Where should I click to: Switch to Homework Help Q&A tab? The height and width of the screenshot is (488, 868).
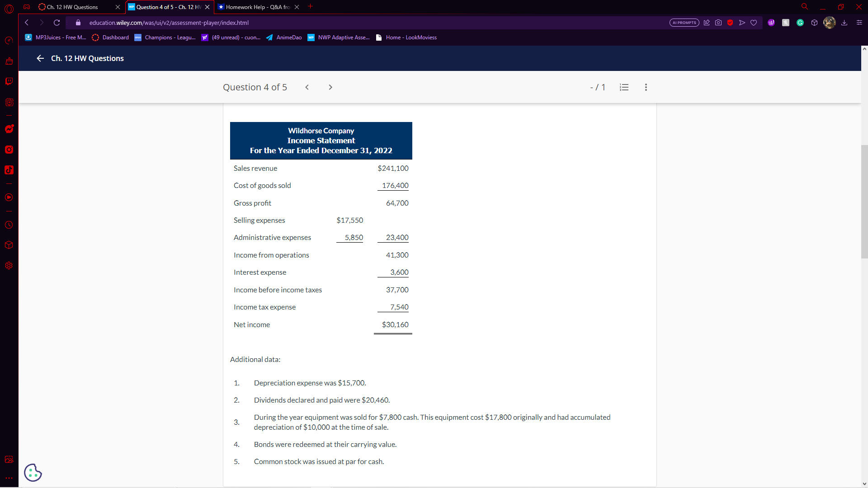point(258,7)
